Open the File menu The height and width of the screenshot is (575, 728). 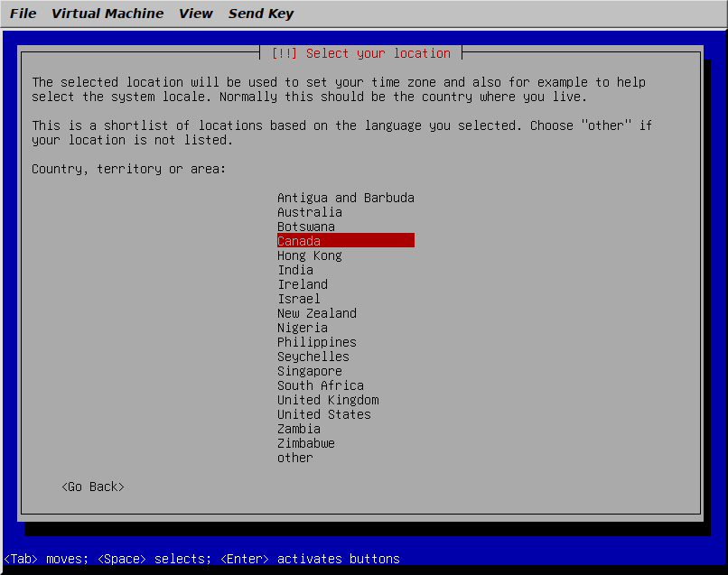coord(23,14)
